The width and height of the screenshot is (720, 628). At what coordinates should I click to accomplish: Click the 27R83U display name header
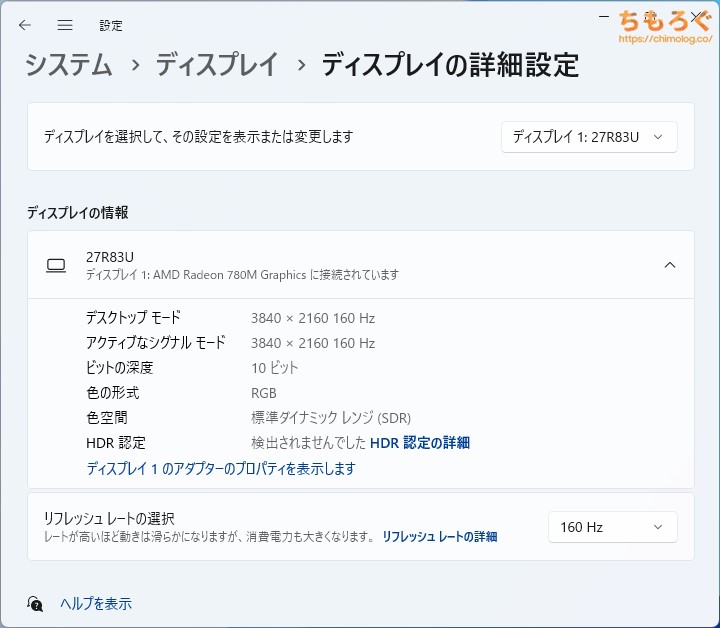110,257
